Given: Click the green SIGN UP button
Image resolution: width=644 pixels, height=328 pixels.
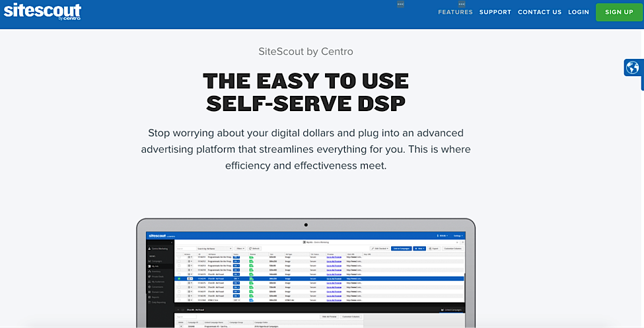Looking at the screenshot, I should (619, 13).
